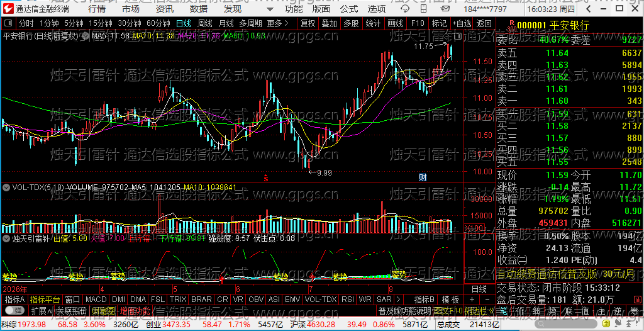Toggle the 弹 switch at bottom left

pyautogui.click(x=14, y=310)
